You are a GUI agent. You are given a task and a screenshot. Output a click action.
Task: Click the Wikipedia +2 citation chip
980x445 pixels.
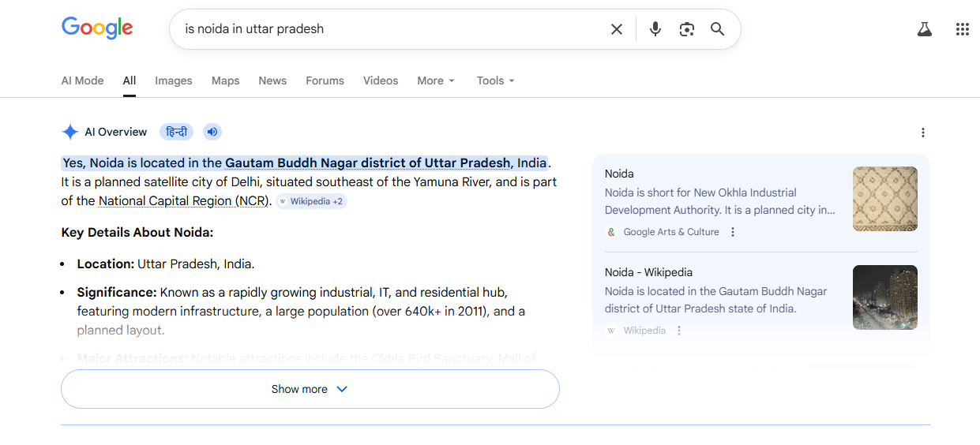pos(311,201)
